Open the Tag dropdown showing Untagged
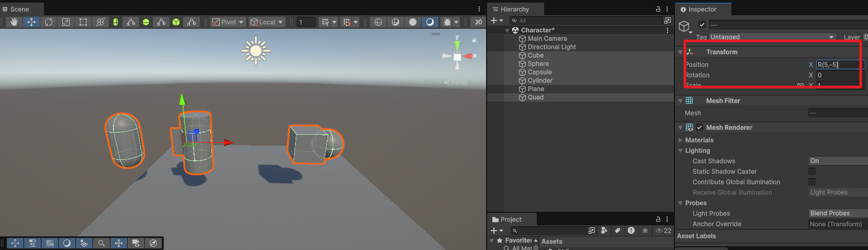This screenshot has height=250, width=868. point(772,37)
